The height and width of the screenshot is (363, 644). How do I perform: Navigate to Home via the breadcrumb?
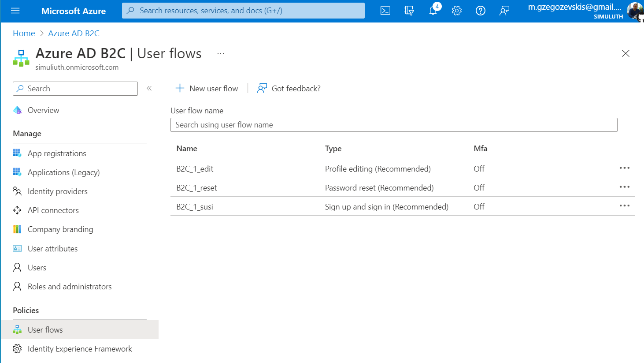24,33
